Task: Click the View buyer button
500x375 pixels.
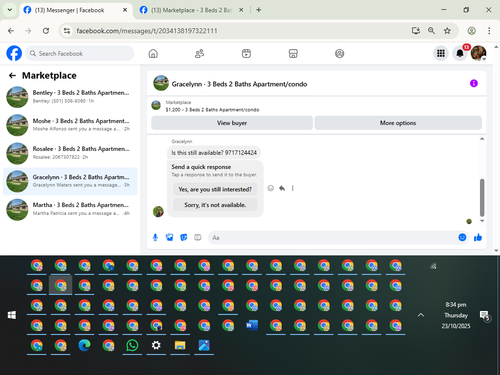Action: click(232, 123)
